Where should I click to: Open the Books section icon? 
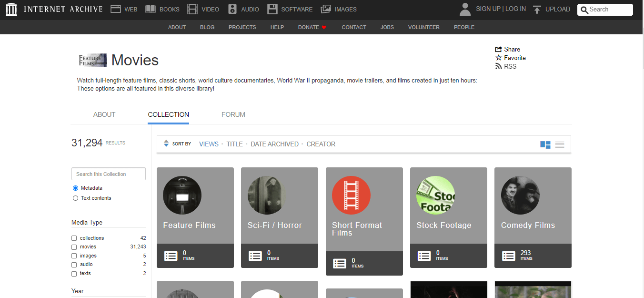(x=151, y=9)
